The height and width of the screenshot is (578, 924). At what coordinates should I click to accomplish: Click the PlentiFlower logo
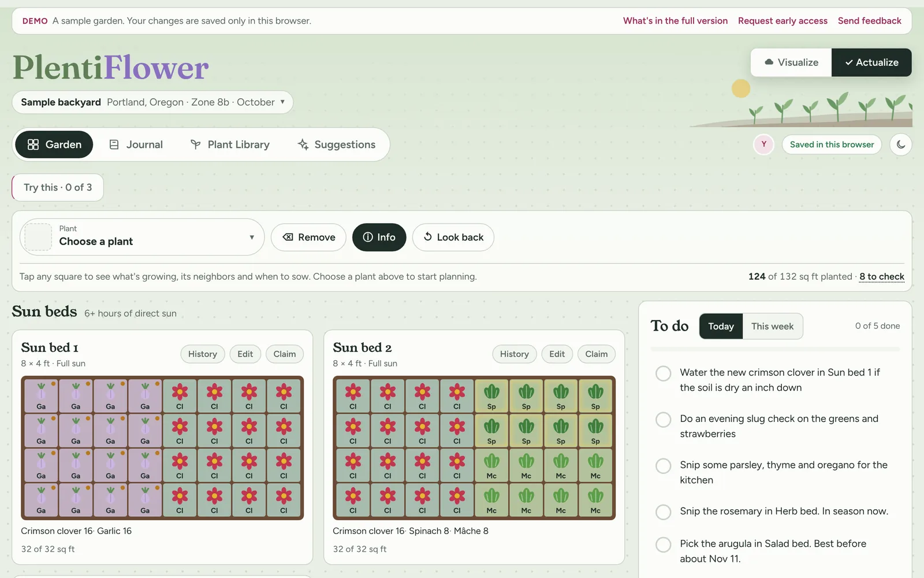[x=110, y=68]
